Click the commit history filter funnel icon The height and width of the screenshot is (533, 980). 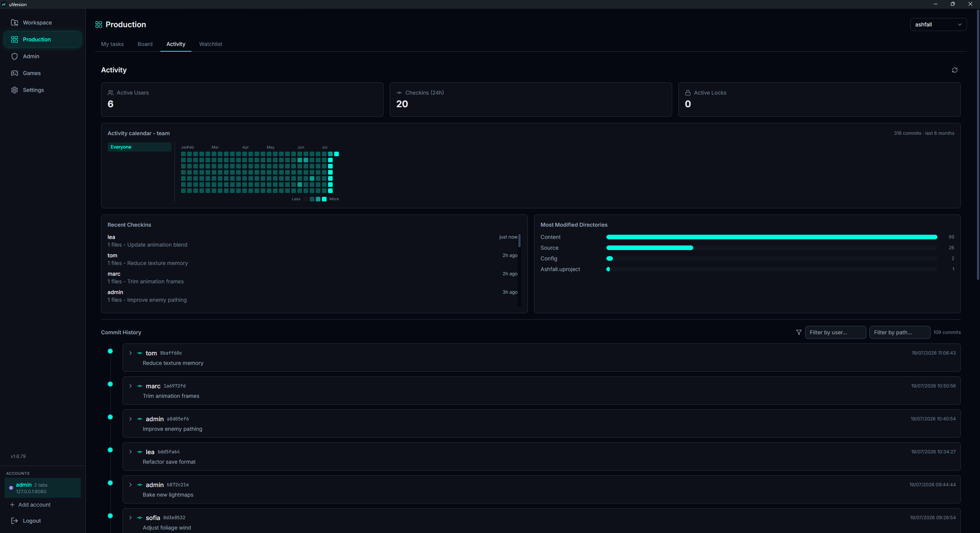799,332
